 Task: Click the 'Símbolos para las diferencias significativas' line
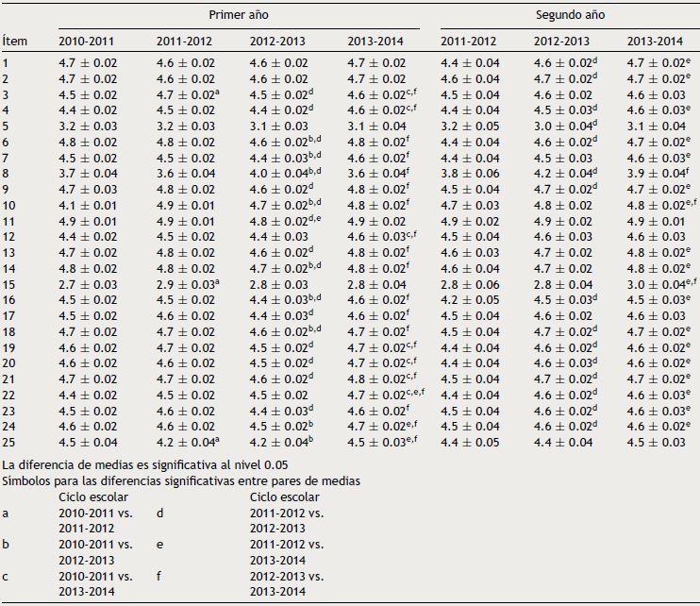(x=180, y=480)
